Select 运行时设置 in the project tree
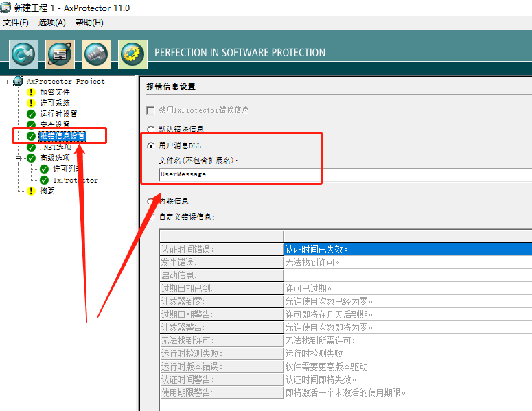Viewport: 532px width, 411px height. point(58,115)
